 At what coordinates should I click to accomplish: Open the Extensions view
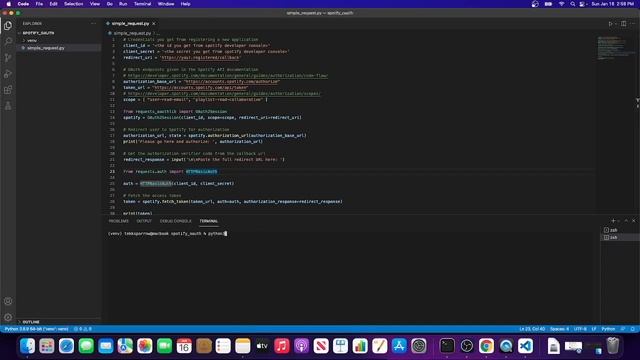click(8, 90)
